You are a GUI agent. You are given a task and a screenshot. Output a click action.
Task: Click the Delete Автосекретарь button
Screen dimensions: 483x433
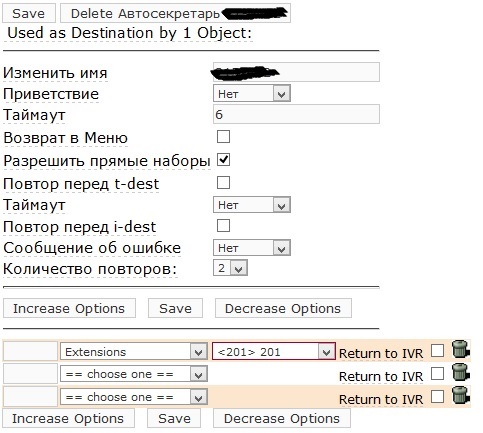coord(175,13)
